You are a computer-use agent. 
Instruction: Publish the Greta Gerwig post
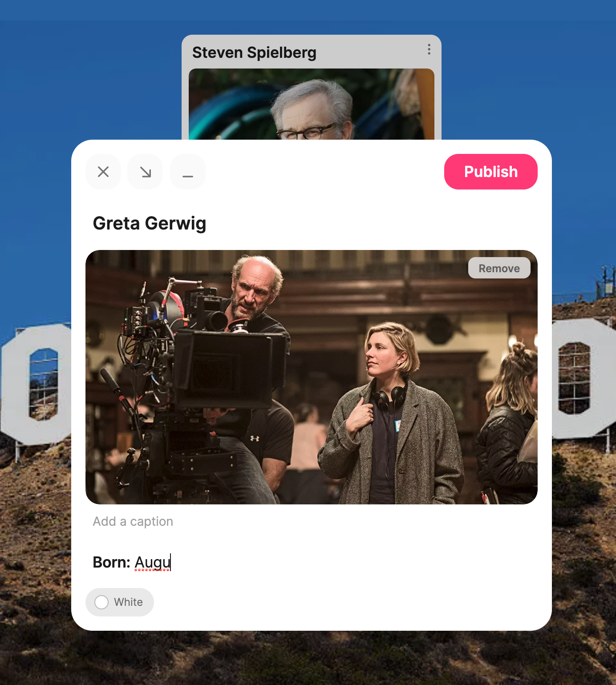coord(491,172)
